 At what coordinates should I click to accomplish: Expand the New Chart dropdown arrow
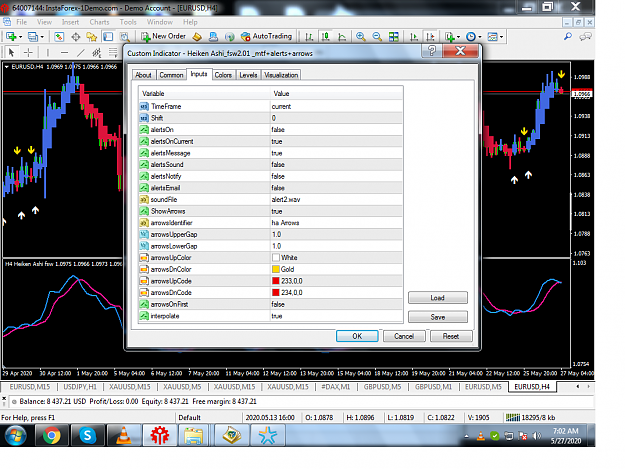pyautogui.click(x=20, y=37)
